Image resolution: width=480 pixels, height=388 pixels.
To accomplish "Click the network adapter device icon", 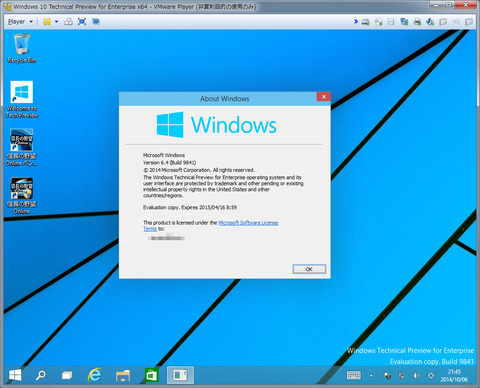I will point(404,22).
